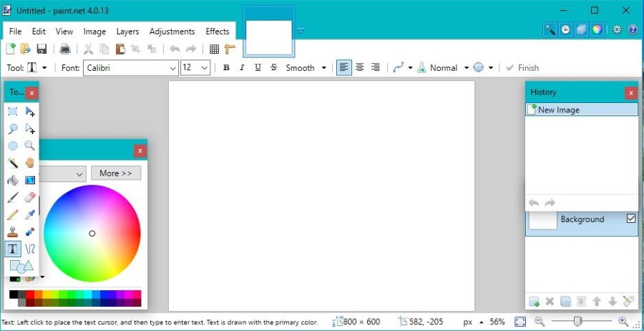
Task: Click the Zoom In magnifier in status bar
Action: [623, 322]
